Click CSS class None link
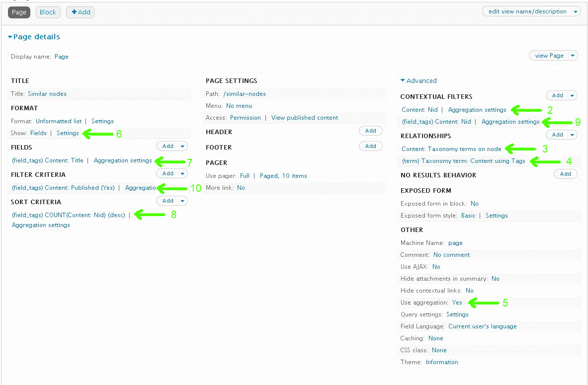This screenshot has height=385, width=588. tap(439, 351)
